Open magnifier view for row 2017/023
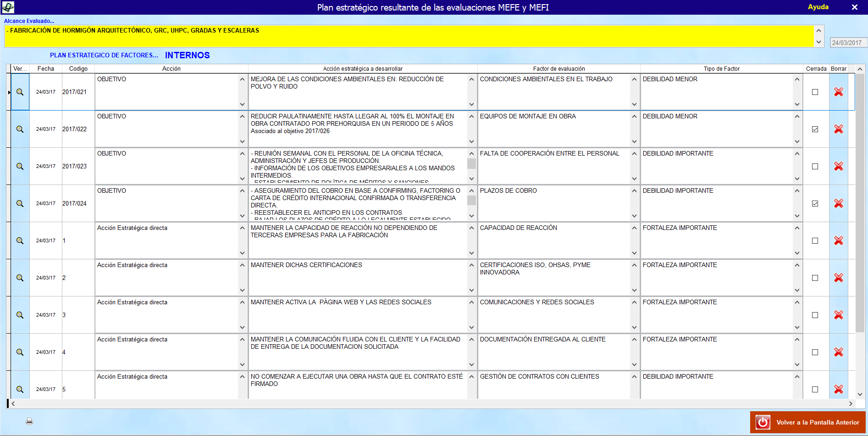This screenshot has height=436, width=868. click(20, 166)
